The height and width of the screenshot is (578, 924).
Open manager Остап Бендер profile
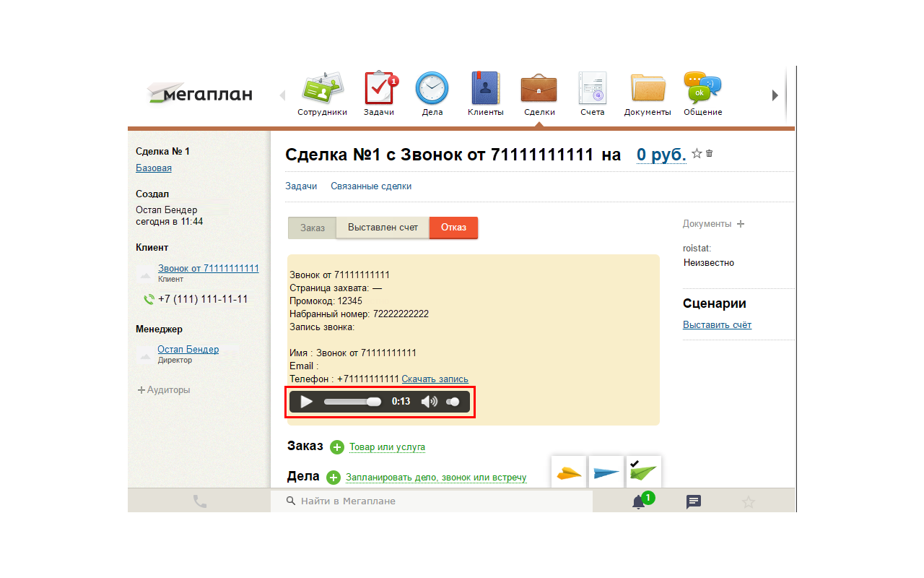[x=188, y=349]
